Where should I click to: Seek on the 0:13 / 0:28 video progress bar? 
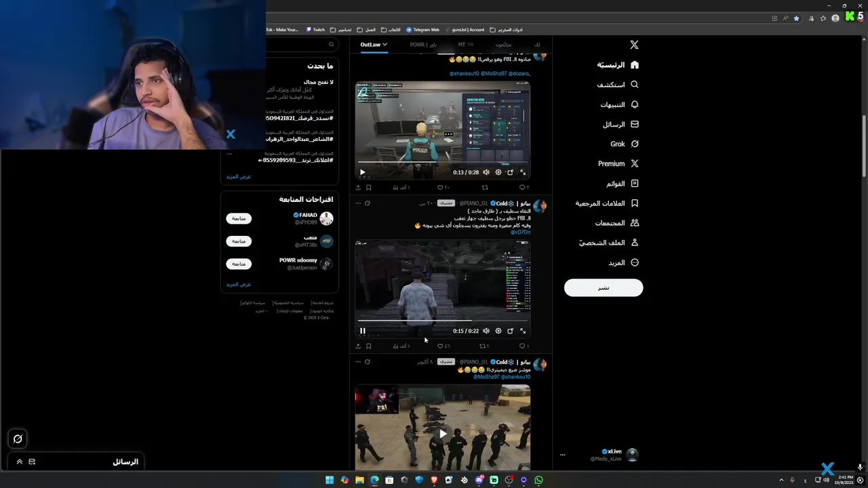tap(443, 161)
